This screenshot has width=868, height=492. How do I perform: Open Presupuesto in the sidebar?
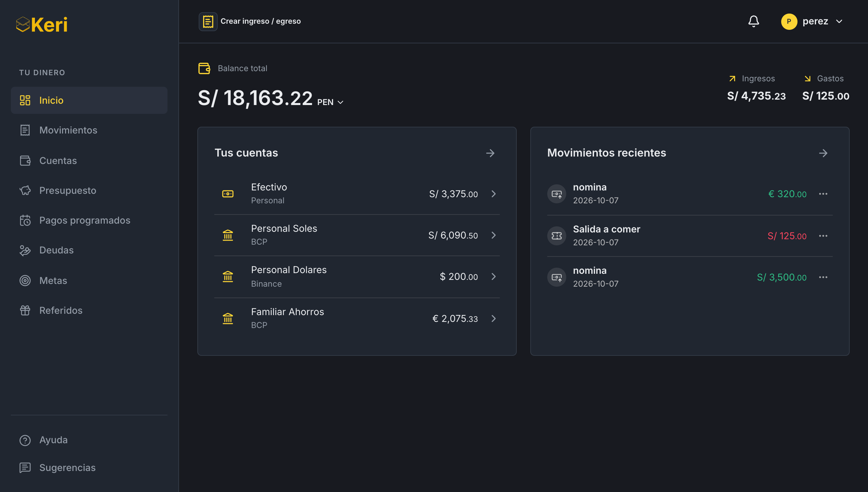[x=89, y=190]
